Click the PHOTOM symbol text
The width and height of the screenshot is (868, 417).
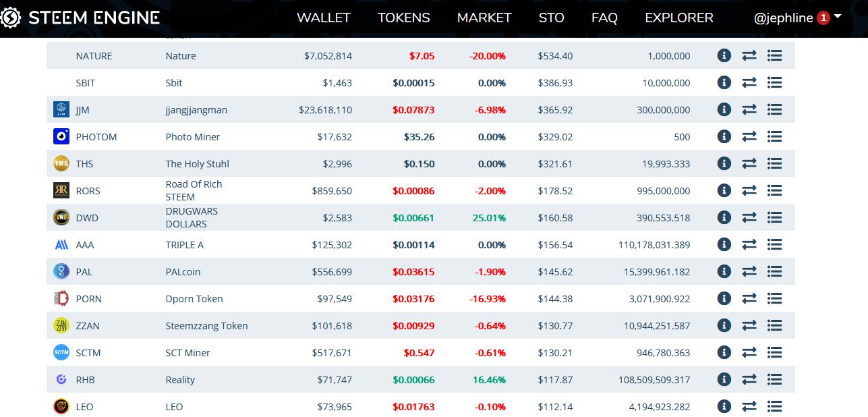tap(96, 137)
